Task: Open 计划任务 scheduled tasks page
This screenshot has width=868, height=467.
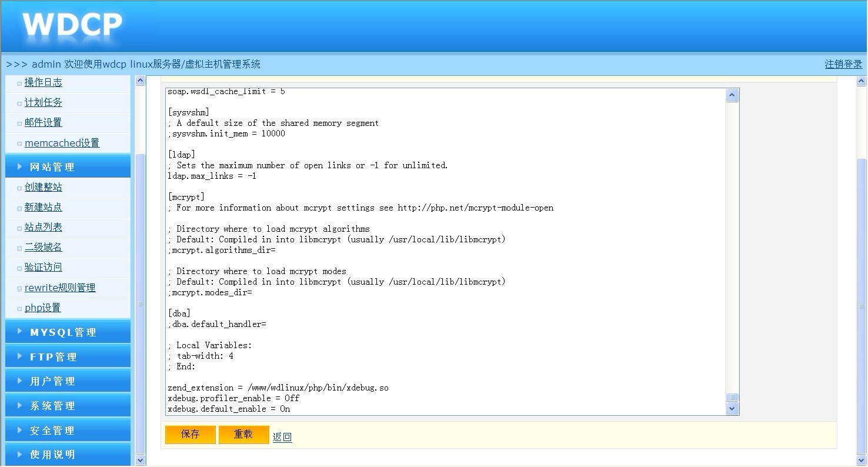Action: (43, 102)
